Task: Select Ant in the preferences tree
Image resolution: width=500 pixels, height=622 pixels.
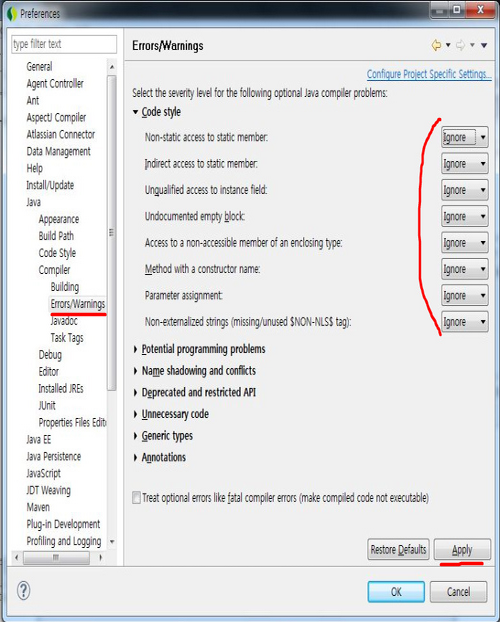Action: [33, 100]
